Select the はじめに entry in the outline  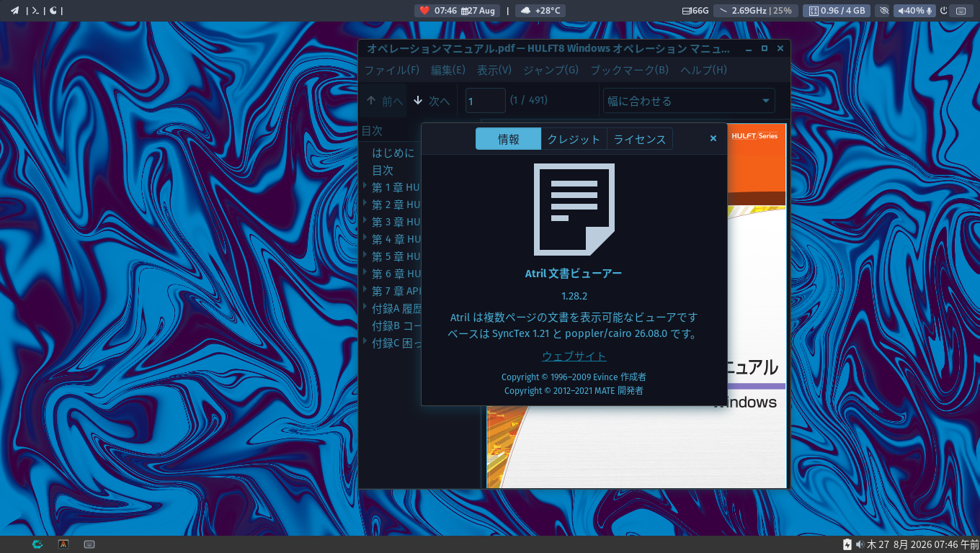point(393,153)
